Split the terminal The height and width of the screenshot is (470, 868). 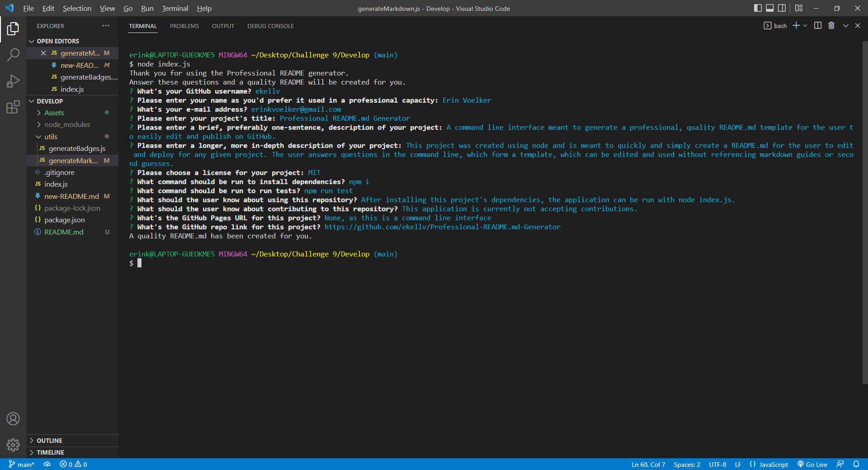point(817,25)
